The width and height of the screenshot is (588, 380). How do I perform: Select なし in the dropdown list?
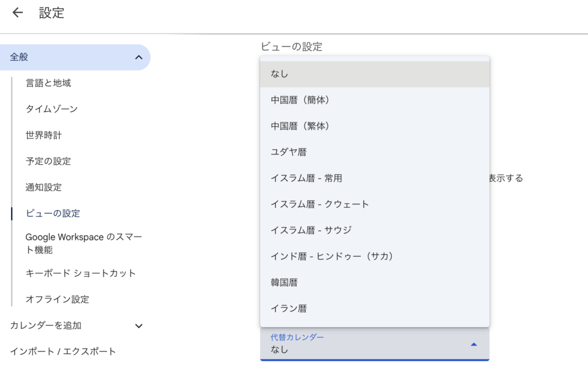click(374, 74)
